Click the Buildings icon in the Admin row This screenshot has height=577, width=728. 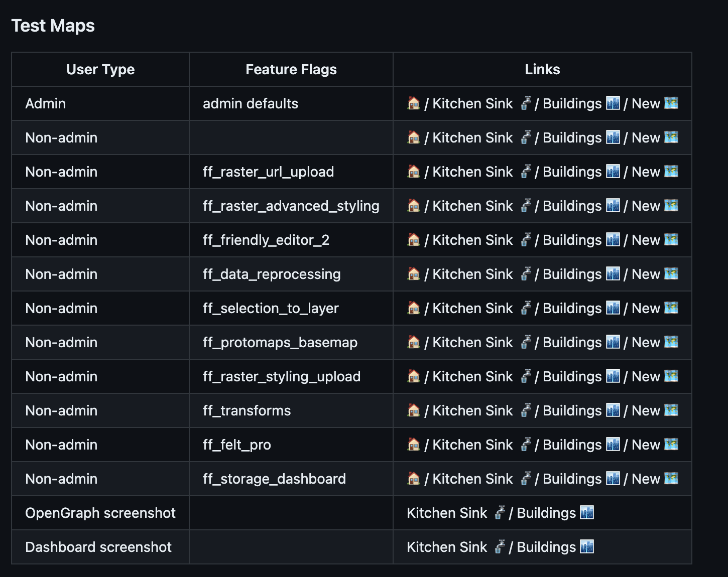coord(613,103)
